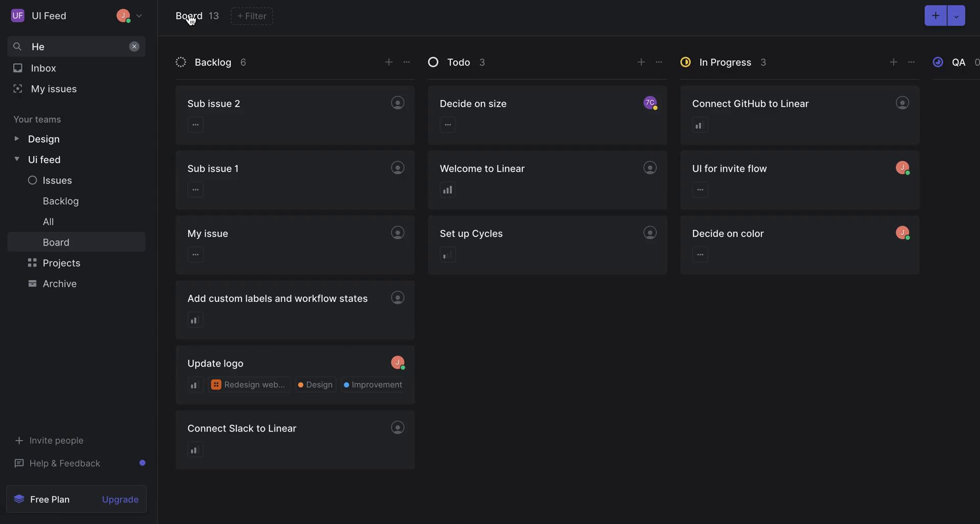Open Backlog column more options
The width and height of the screenshot is (980, 524).
pyautogui.click(x=406, y=62)
